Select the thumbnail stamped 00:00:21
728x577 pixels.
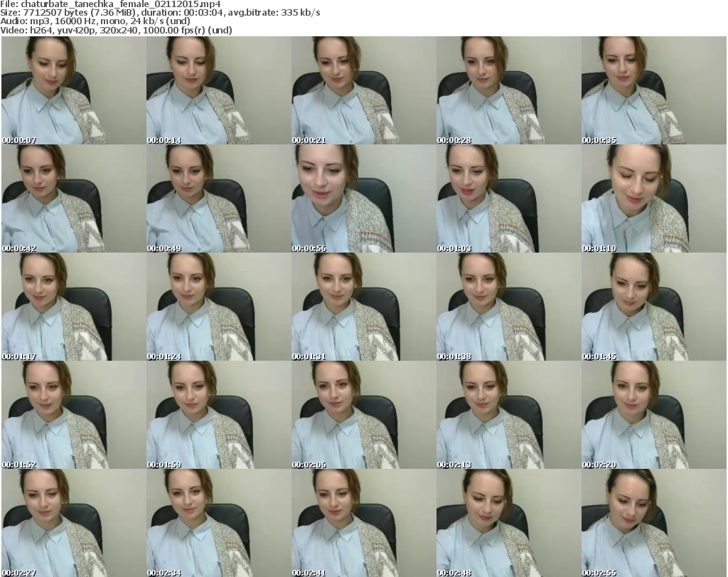[363, 90]
